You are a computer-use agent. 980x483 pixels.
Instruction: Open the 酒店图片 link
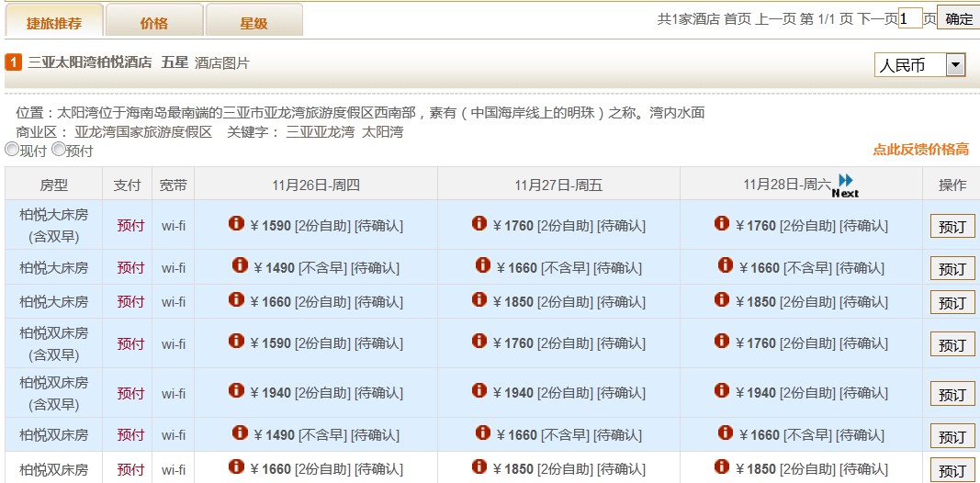pyautogui.click(x=222, y=62)
